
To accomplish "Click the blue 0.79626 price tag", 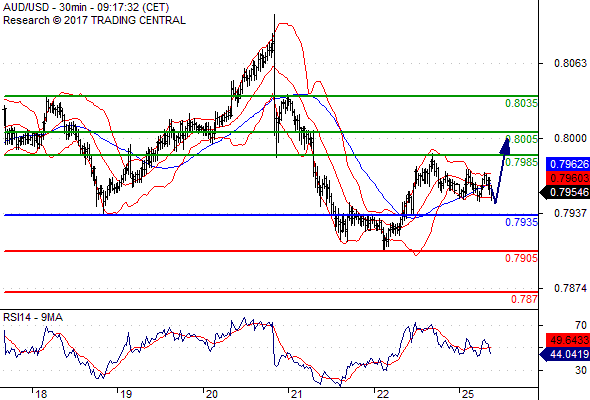I will point(568,164).
